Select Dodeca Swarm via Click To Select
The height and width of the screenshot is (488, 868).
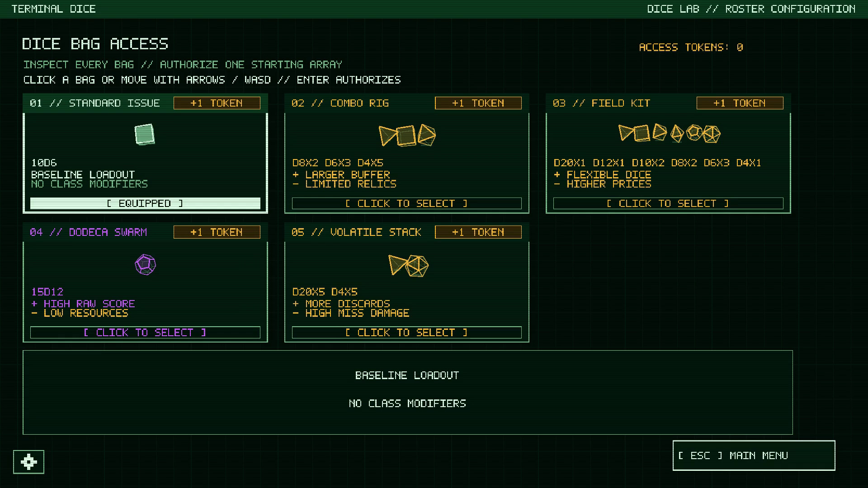[145, 333]
